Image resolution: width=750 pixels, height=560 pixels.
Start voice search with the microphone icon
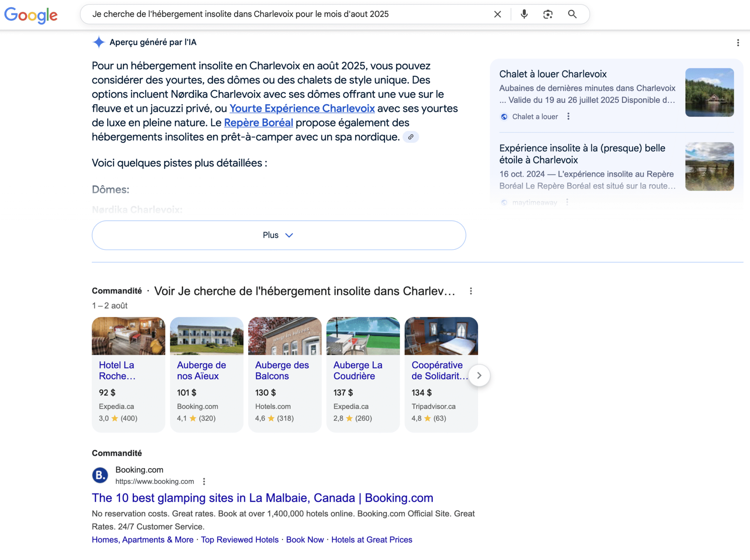[x=524, y=14]
